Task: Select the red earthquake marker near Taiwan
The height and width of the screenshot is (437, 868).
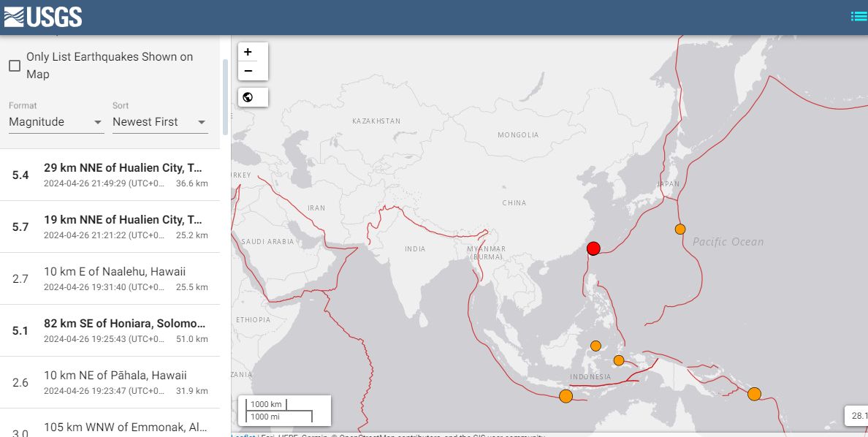Action: [593, 248]
